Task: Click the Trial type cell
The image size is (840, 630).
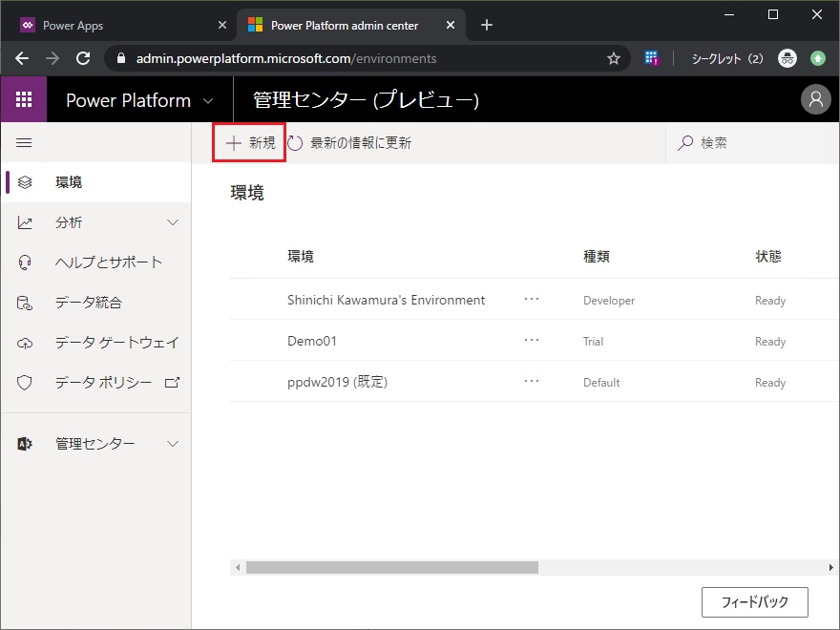Action: [593, 342]
